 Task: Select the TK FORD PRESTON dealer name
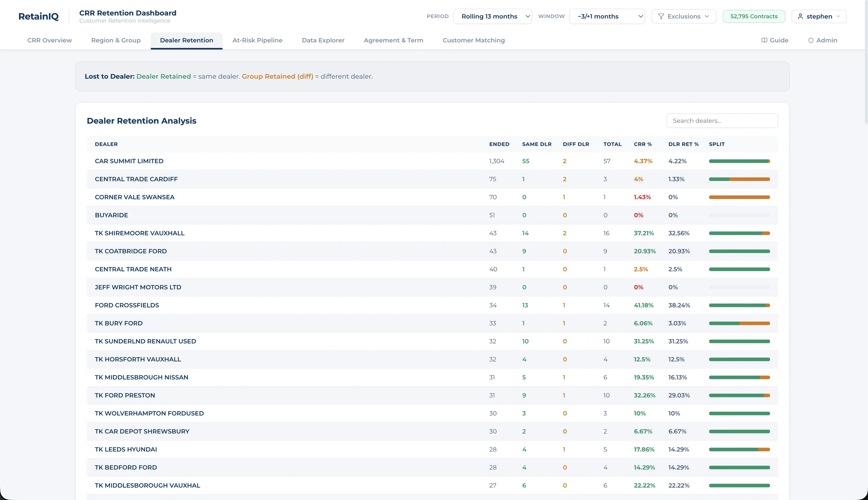pos(125,395)
